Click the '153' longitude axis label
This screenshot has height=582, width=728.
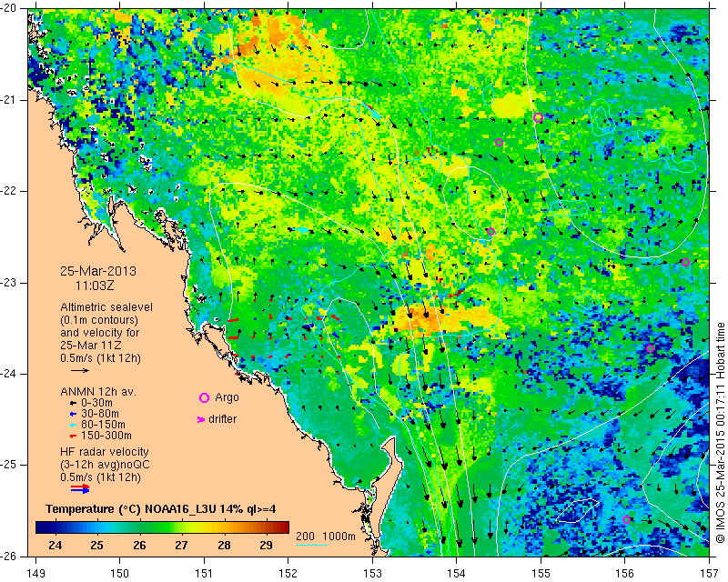[x=373, y=574]
